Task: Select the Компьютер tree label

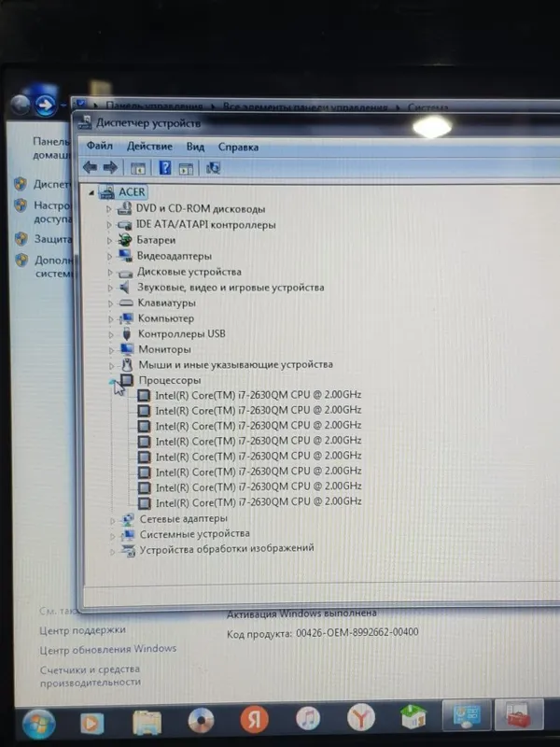Action: (x=166, y=318)
